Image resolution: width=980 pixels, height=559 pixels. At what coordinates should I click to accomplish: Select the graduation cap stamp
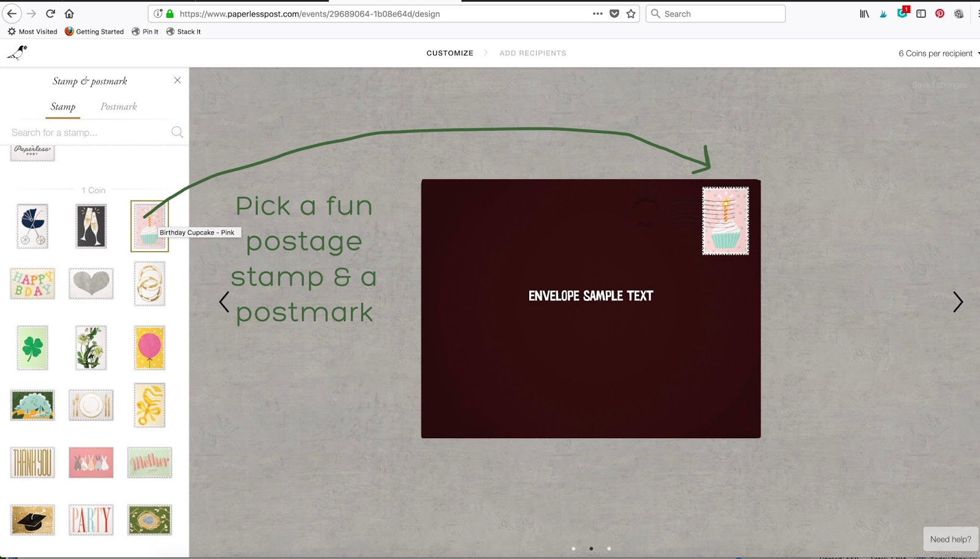pos(32,519)
